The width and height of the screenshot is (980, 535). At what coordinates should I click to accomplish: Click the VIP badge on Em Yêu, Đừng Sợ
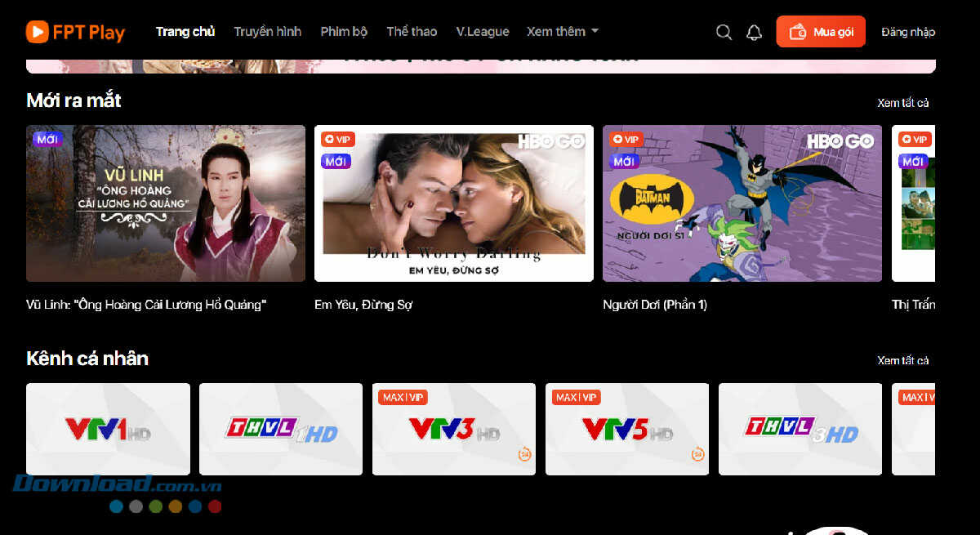click(x=337, y=139)
